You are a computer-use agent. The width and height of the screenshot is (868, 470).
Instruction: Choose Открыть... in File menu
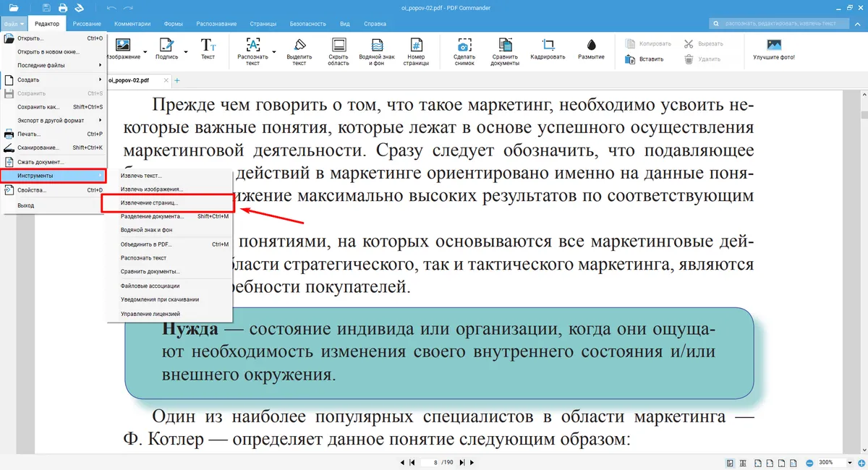[54, 38]
